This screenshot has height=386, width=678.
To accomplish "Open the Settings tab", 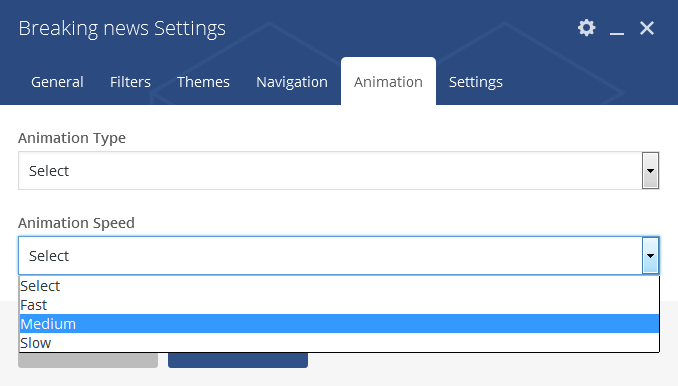I will tap(476, 82).
